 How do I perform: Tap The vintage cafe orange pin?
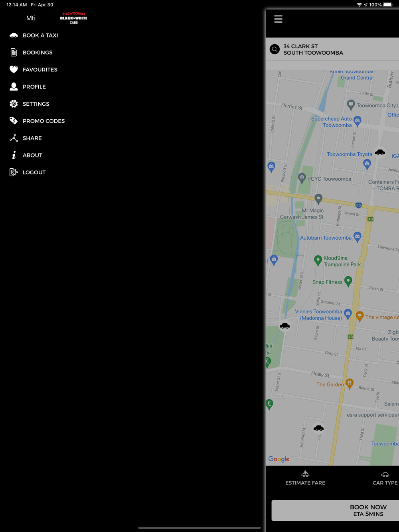(359, 317)
